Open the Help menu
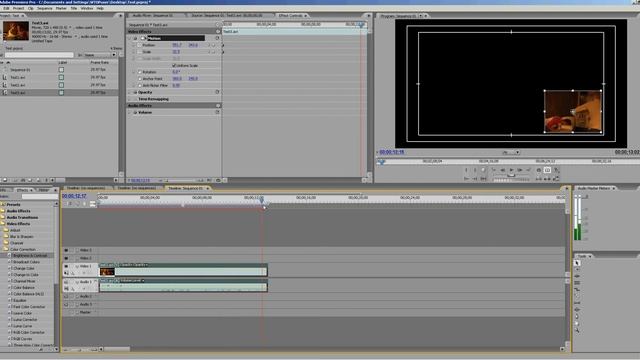This screenshot has height=360, width=640. coord(100,8)
